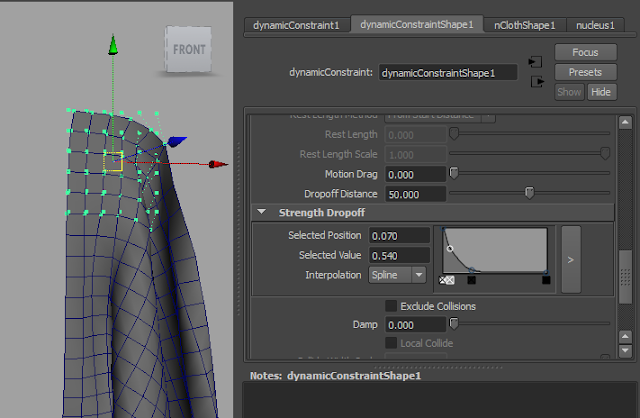Open the nClothShape1 tab
Viewport: 640px width, 418px height.
[x=525, y=25]
